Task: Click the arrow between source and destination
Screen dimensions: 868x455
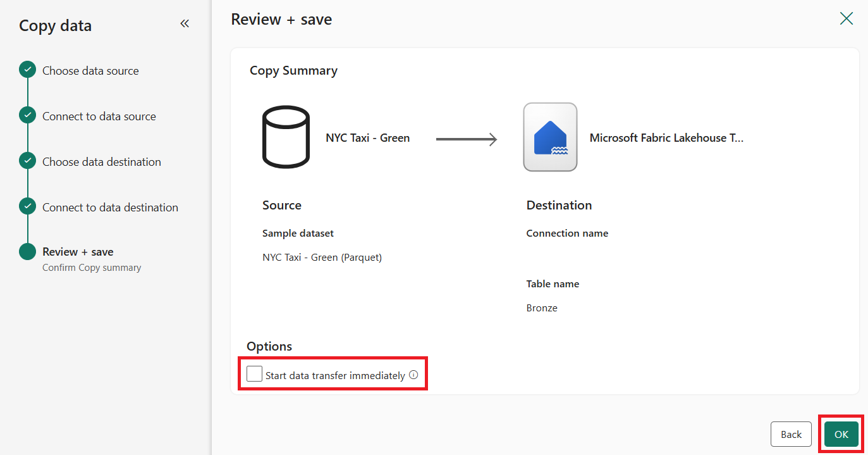Action: pos(467,139)
